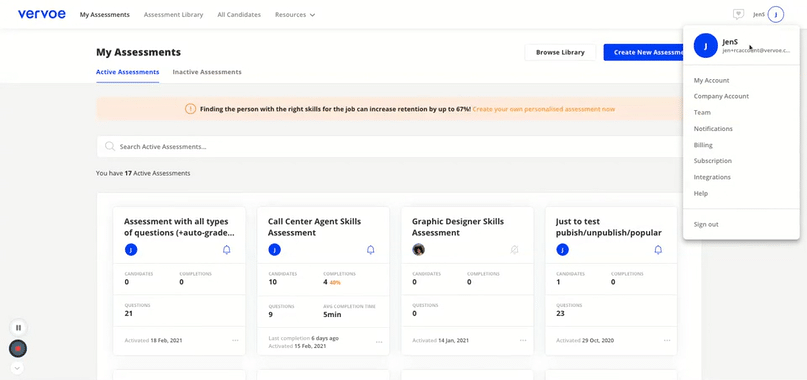The image size is (807, 380).
Task: Open Just to test pubish/unpublish/popular title
Action: 609,227
